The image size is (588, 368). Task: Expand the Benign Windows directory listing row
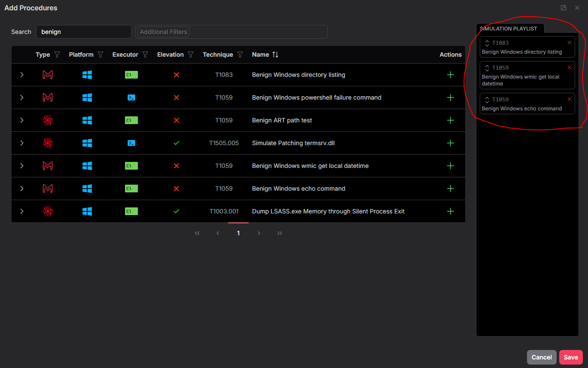pos(21,75)
